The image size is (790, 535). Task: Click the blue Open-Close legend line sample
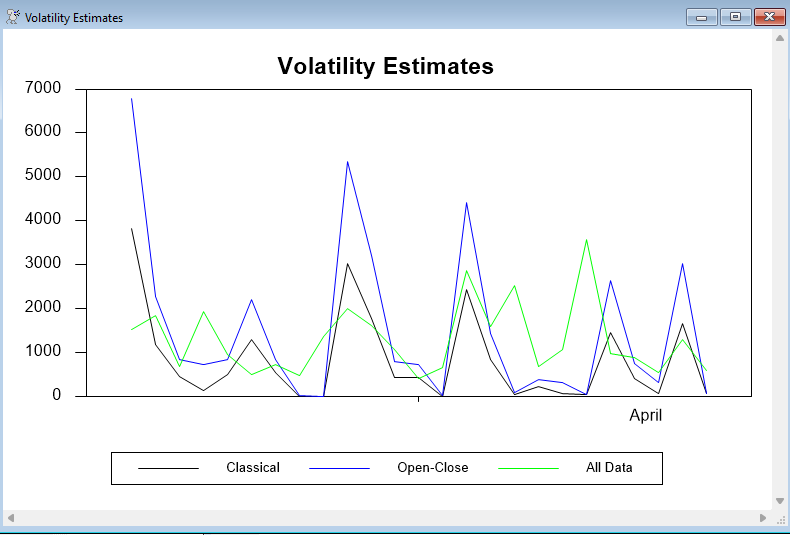click(339, 468)
